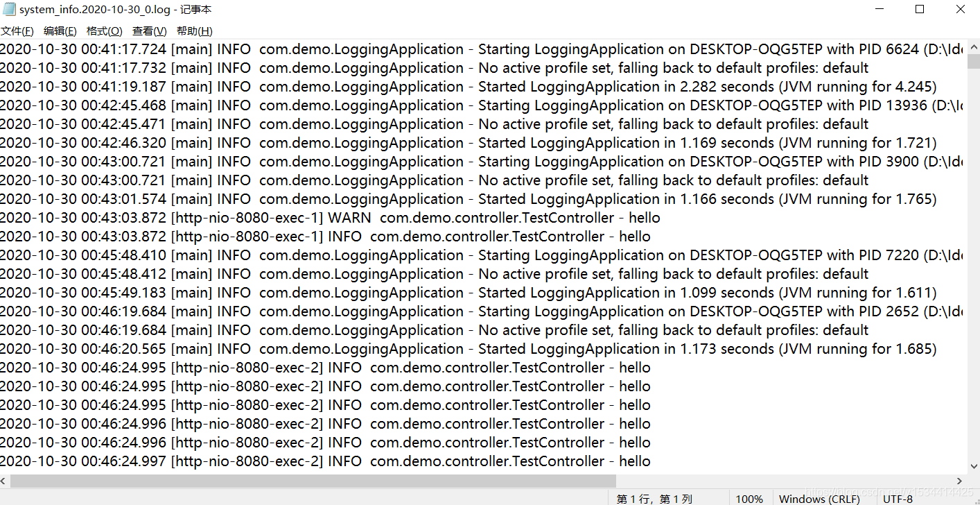Open the 帮助(H) menu
Screen dimensions: 980x505
click(195, 31)
